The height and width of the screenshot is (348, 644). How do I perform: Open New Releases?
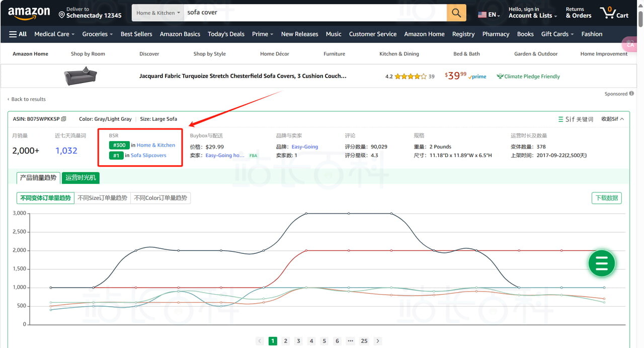(300, 34)
